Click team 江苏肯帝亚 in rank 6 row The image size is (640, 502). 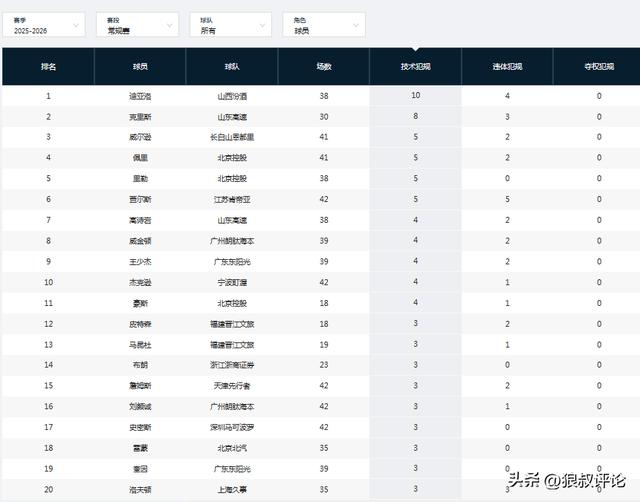pyautogui.click(x=232, y=200)
